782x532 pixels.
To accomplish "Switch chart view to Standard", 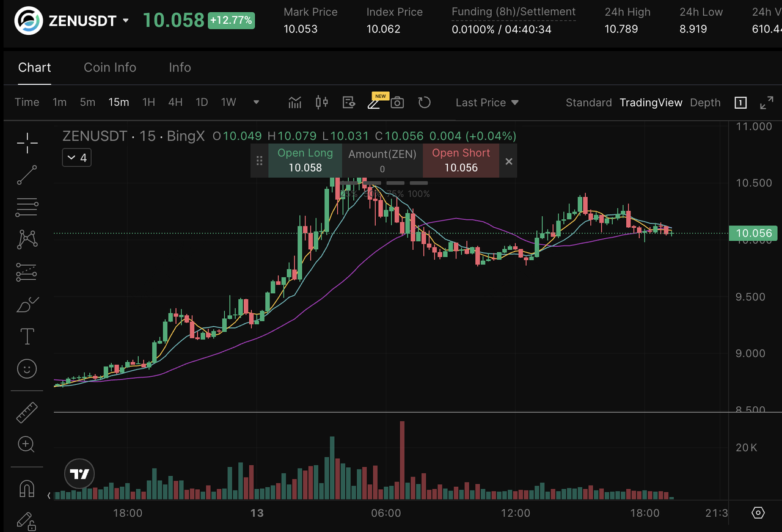I will (x=588, y=103).
